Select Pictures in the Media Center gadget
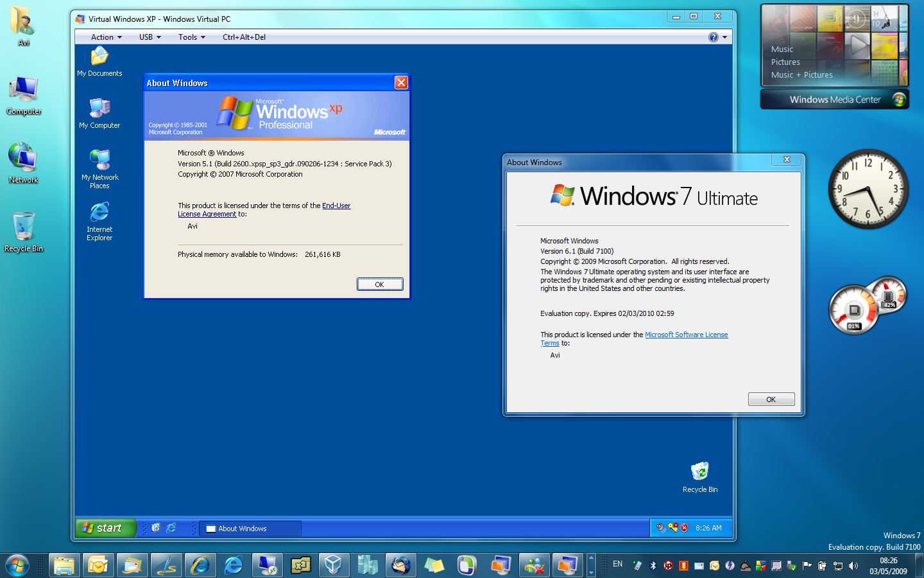This screenshot has height=578, width=924. pos(785,62)
